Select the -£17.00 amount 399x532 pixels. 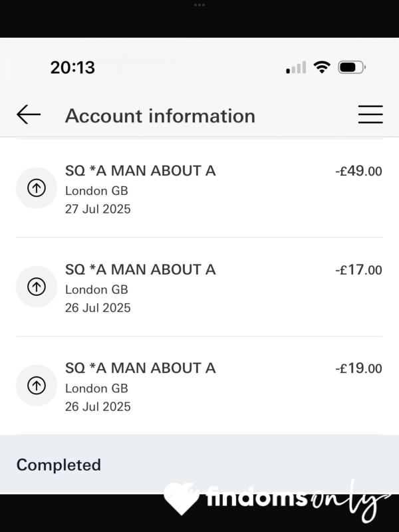point(358,270)
